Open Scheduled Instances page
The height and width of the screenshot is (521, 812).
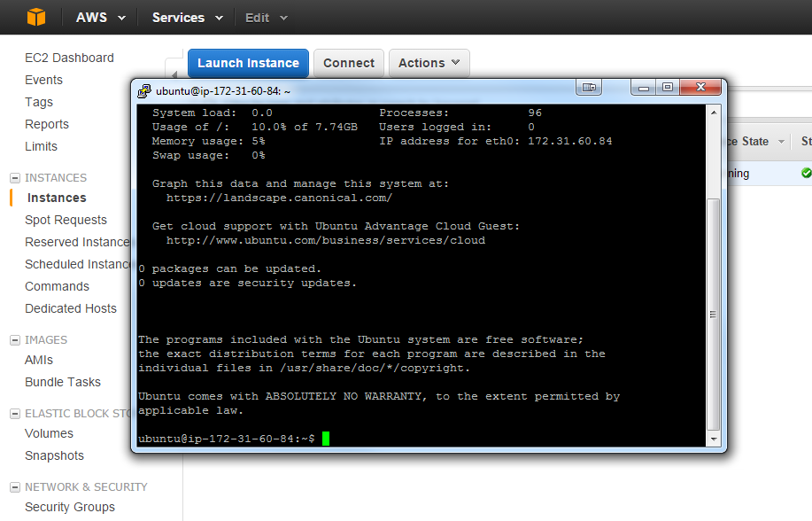(x=78, y=264)
